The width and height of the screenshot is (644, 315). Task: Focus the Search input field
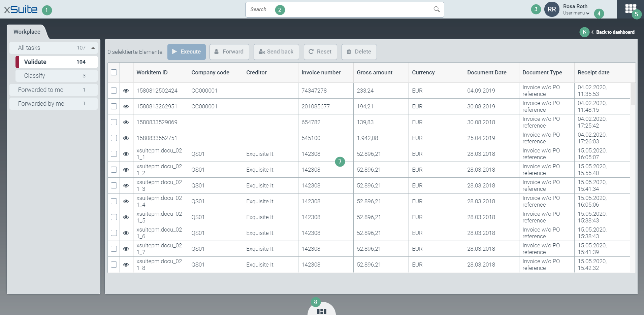[340, 9]
